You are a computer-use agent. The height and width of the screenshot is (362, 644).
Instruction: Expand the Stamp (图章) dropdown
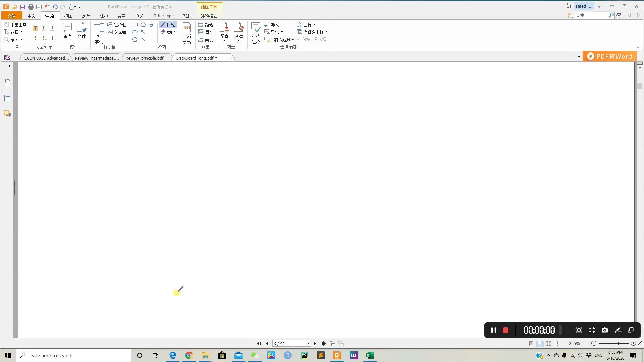click(x=224, y=41)
